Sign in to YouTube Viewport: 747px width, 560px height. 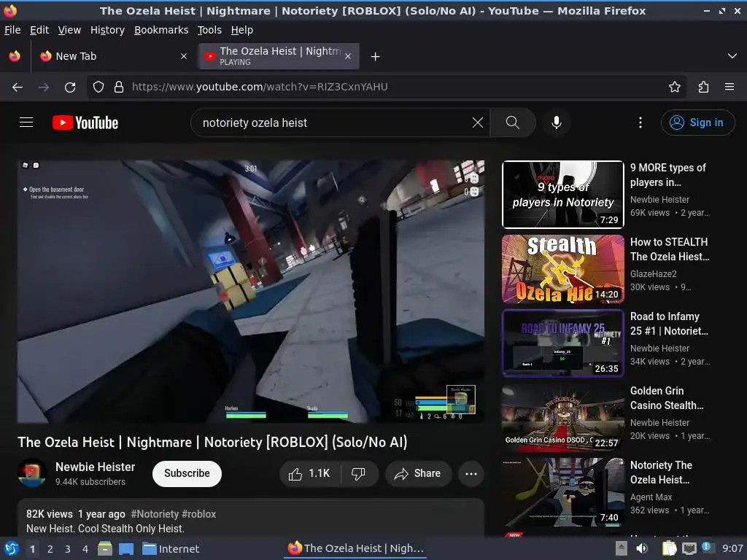[x=697, y=122]
